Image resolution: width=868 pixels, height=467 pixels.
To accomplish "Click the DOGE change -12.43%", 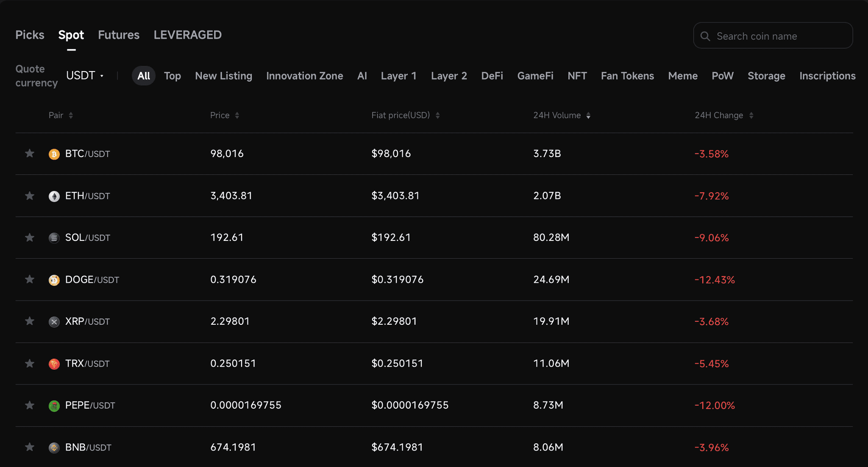I will tap(715, 280).
